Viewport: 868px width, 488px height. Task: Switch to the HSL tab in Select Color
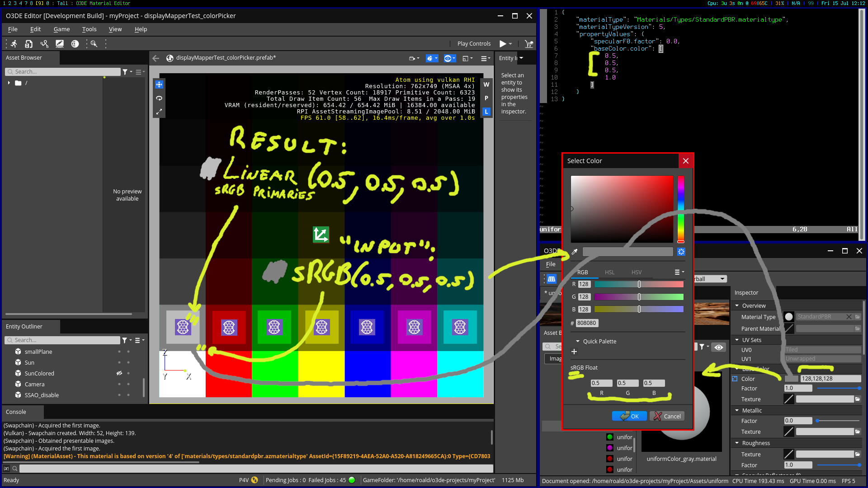point(609,272)
